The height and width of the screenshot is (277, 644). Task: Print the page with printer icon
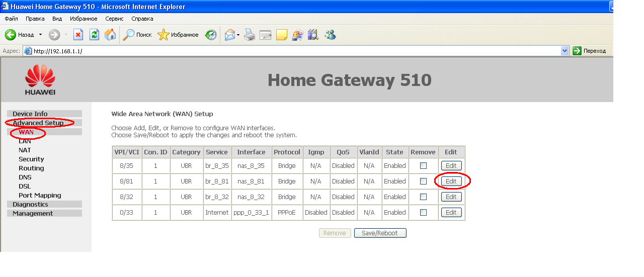pos(250,35)
